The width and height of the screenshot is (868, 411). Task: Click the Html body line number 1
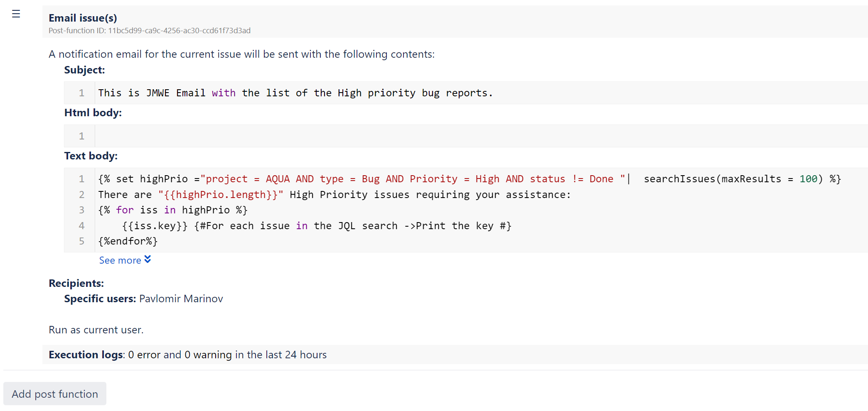[81, 136]
